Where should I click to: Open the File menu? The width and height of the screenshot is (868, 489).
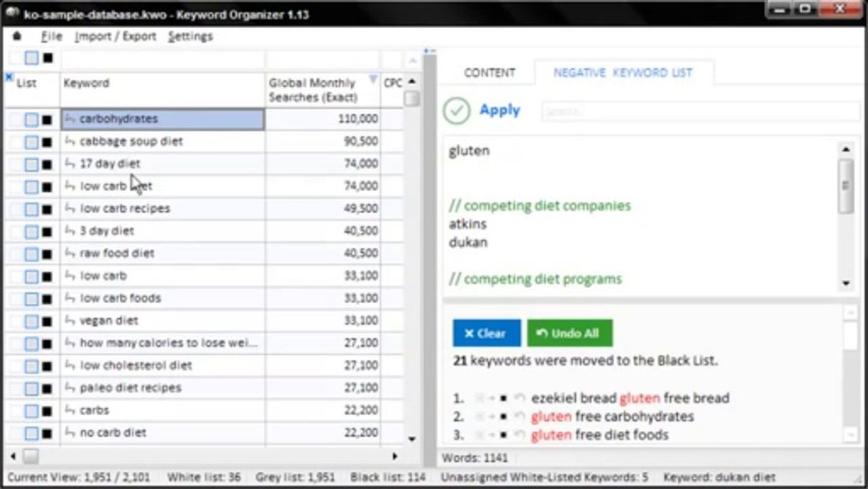(x=51, y=37)
